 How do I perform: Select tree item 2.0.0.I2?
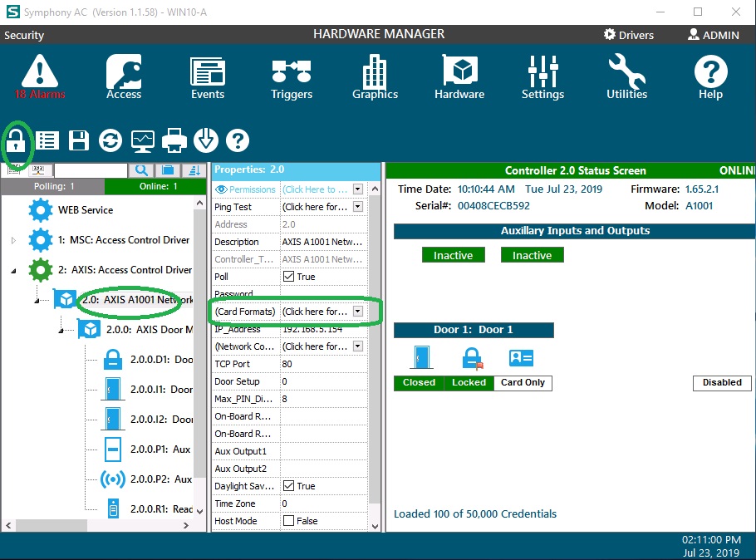coord(161,419)
